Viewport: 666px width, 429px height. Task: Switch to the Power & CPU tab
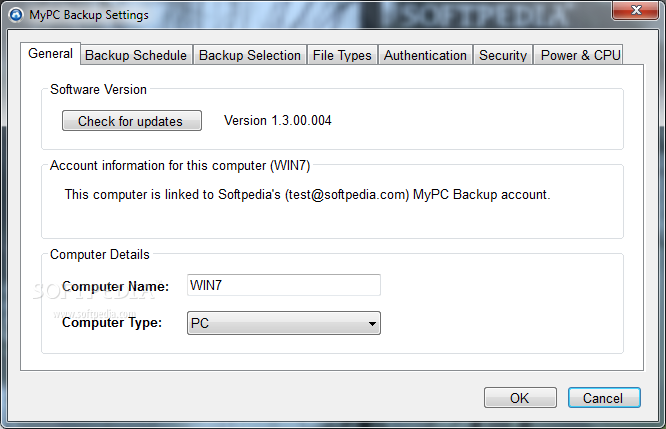[x=580, y=55]
